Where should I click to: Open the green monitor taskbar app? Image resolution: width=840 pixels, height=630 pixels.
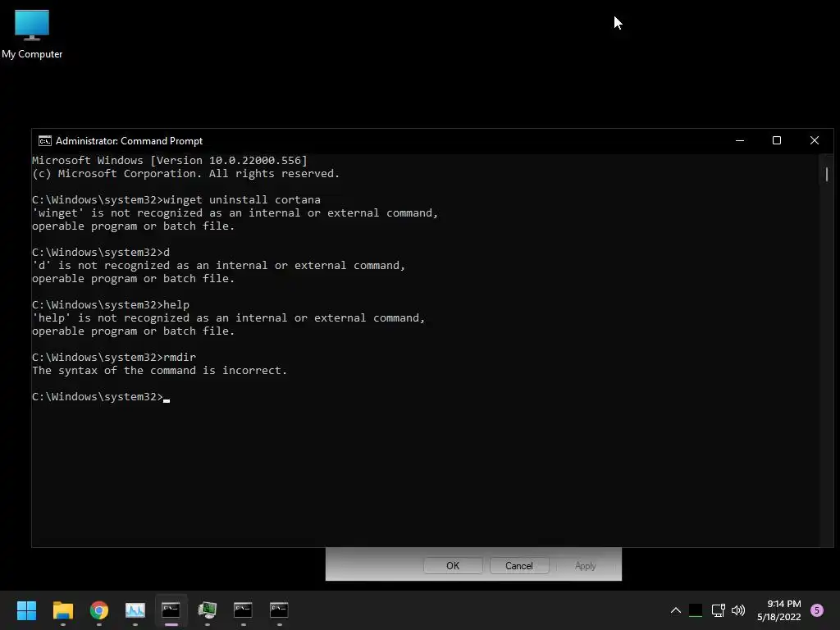(x=208, y=610)
